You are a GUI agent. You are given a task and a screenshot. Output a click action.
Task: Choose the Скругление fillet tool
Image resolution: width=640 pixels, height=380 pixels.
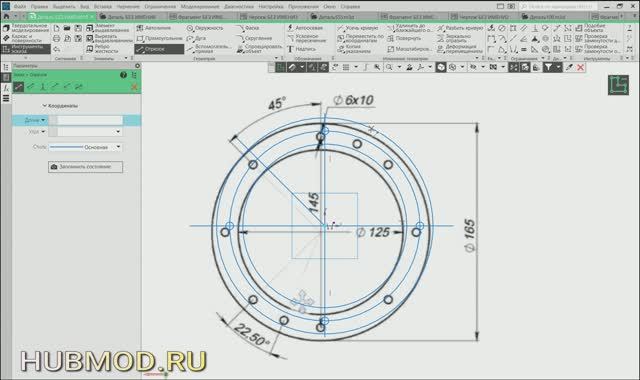pyautogui.click(x=254, y=38)
